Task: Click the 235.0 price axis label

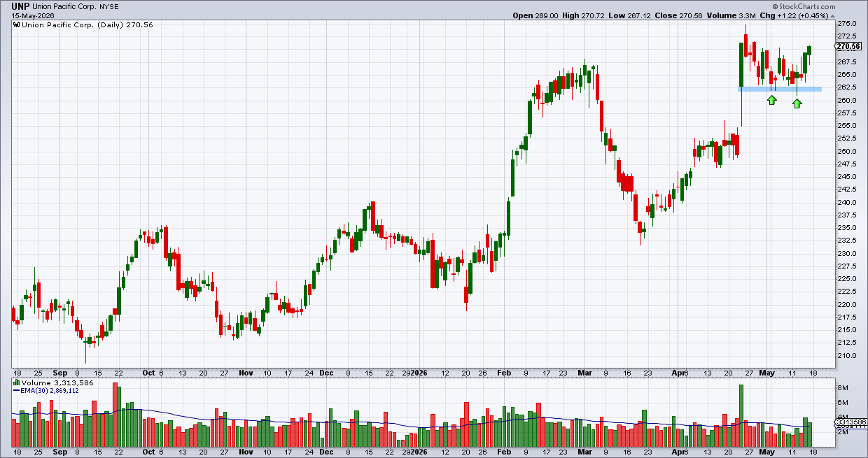Action: [846, 227]
